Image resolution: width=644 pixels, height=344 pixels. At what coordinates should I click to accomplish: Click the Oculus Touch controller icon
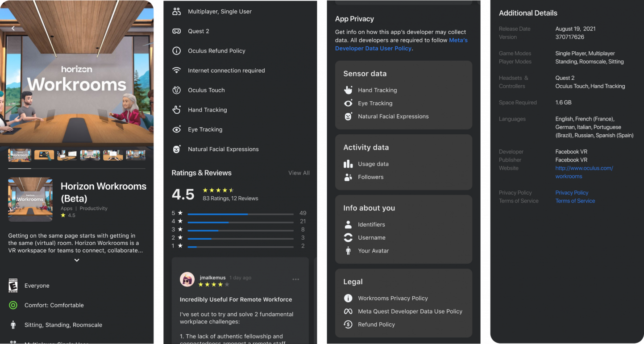point(177,90)
